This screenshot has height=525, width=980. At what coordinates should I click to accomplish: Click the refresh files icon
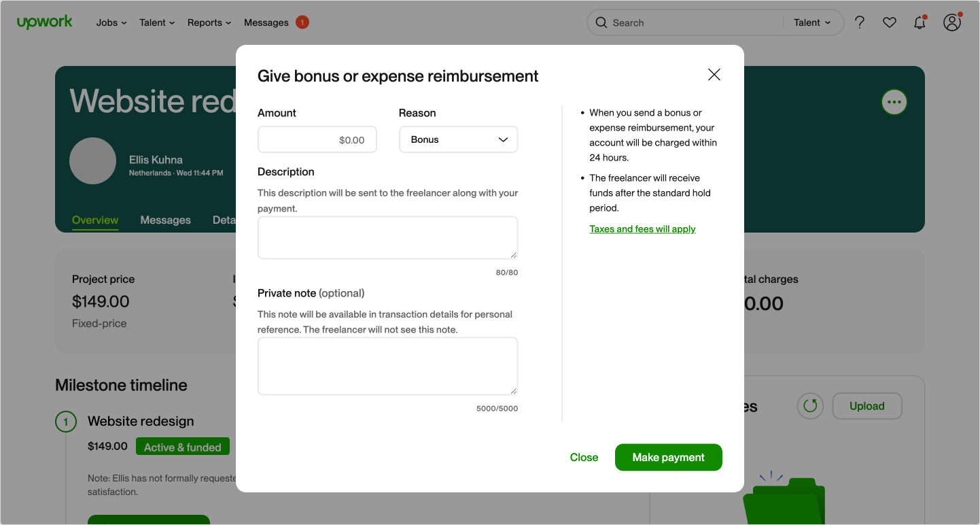click(x=810, y=406)
